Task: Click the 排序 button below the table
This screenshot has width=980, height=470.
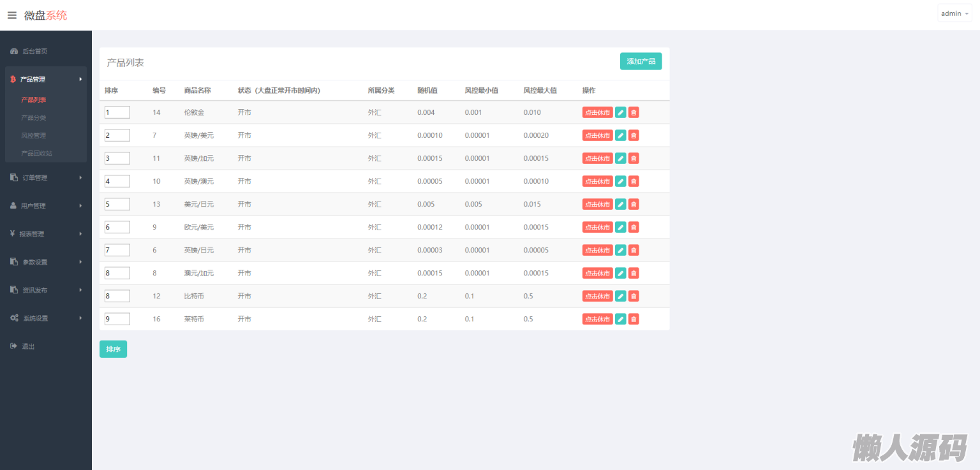Action: (113, 349)
